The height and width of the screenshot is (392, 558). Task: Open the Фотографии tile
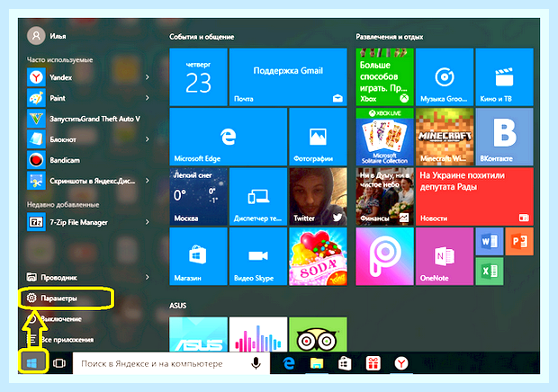(318, 137)
